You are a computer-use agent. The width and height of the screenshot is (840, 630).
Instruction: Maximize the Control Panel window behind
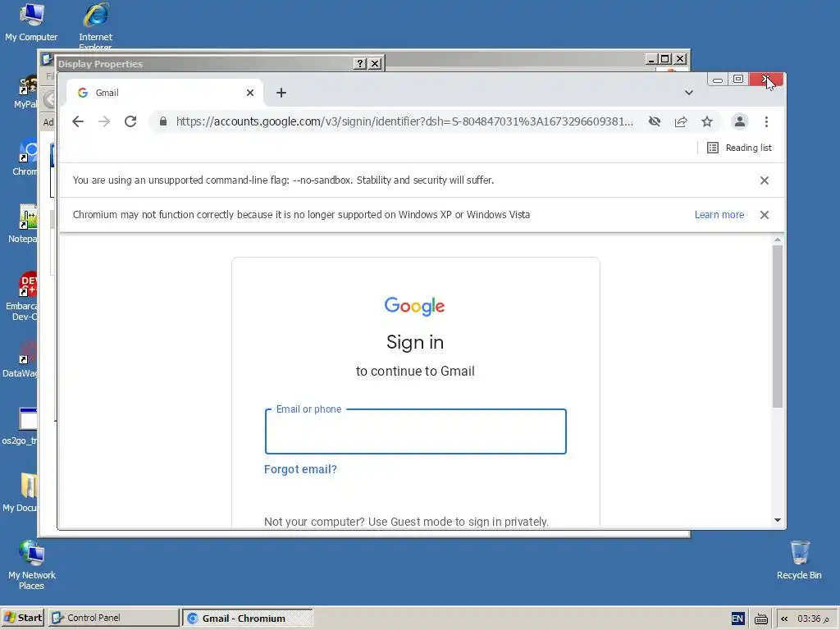[x=664, y=59]
